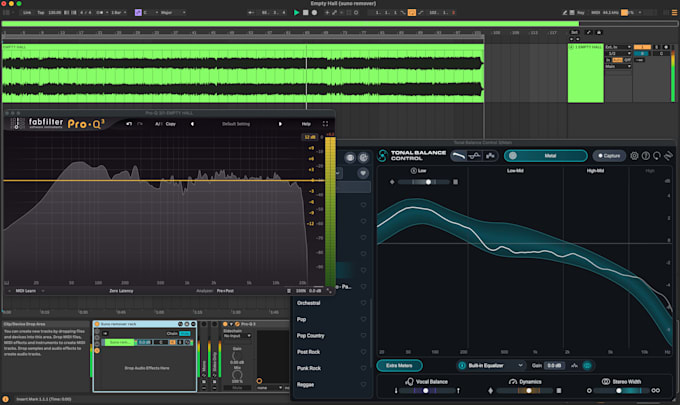Click the Stereo Width meter
Image resolution: width=680 pixels, height=405 pixels.
(x=622, y=391)
